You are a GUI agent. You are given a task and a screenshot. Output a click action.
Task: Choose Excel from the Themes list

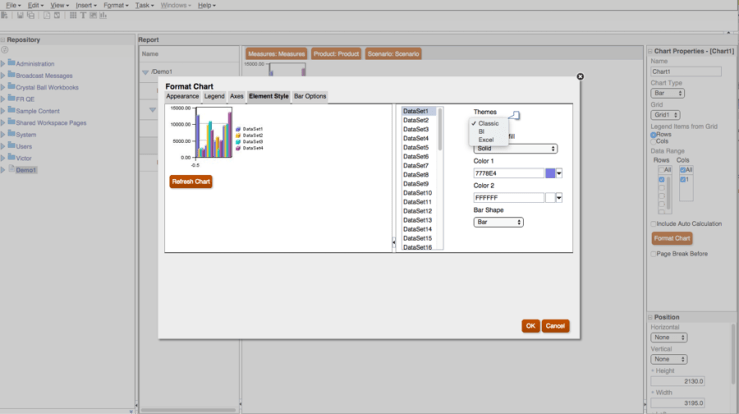click(485, 139)
